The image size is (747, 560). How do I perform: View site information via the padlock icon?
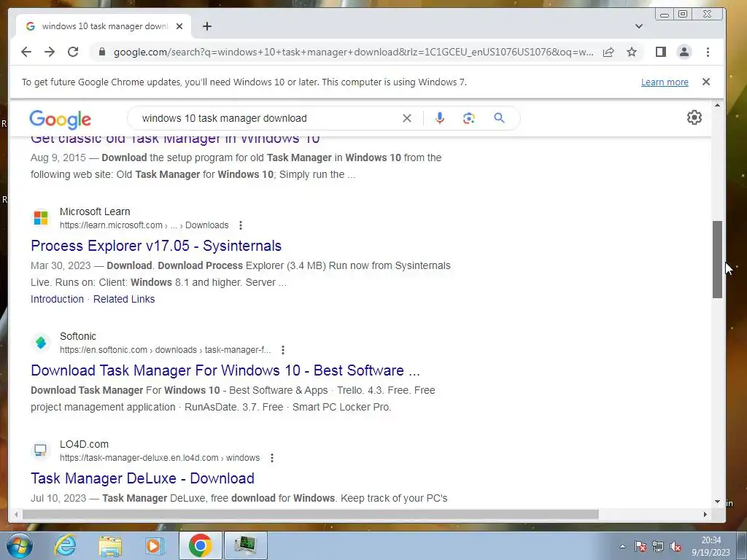click(x=101, y=52)
